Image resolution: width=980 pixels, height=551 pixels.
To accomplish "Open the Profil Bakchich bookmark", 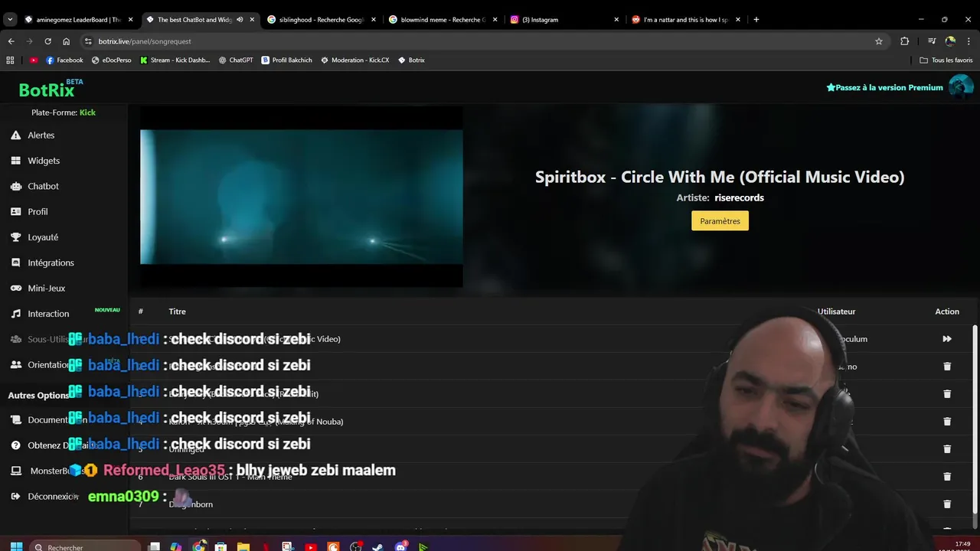I will click(x=287, y=60).
